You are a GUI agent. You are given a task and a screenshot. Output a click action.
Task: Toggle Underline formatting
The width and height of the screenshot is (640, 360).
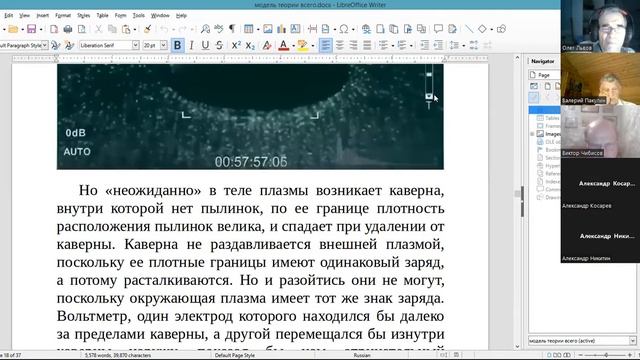tap(205, 45)
